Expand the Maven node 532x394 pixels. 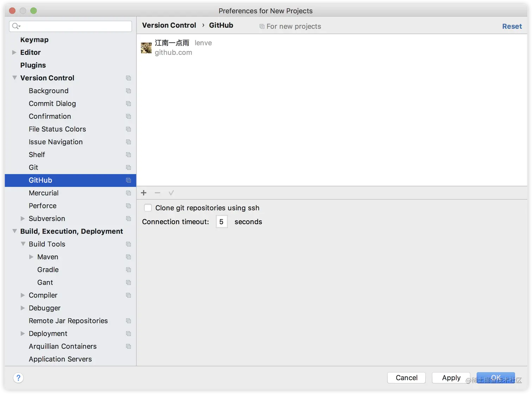[x=31, y=257]
